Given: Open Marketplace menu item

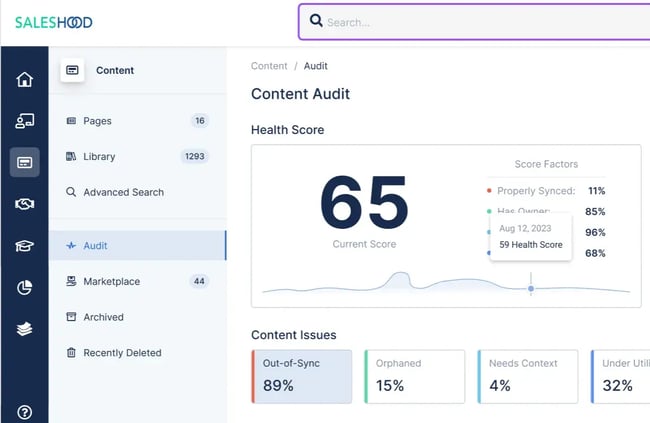Looking at the screenshot, I should 138,281.
